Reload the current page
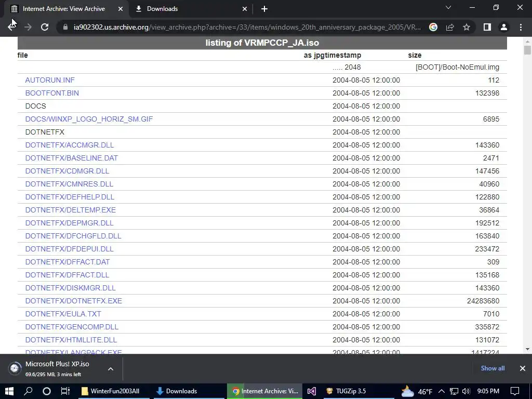 [45, 27]
